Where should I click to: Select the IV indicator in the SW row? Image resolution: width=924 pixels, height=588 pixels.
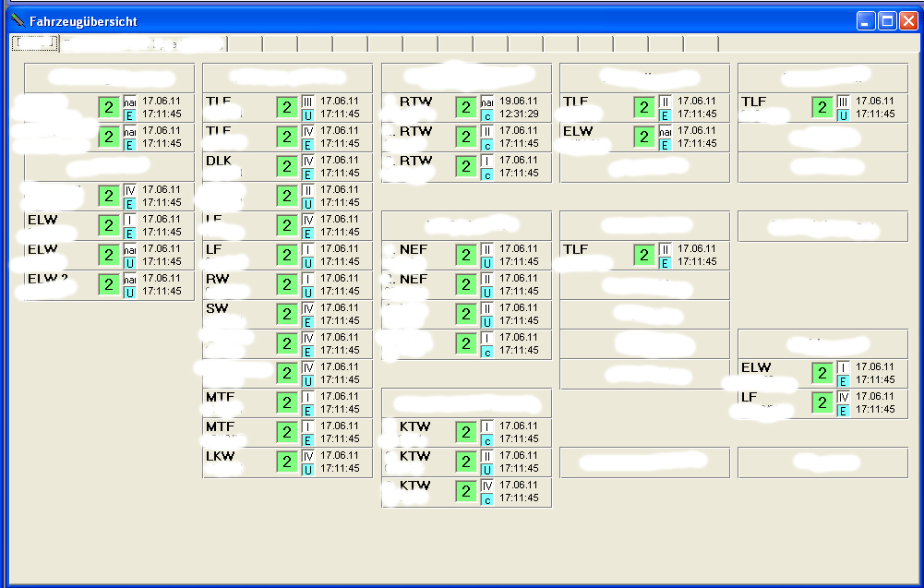point(307,308)
